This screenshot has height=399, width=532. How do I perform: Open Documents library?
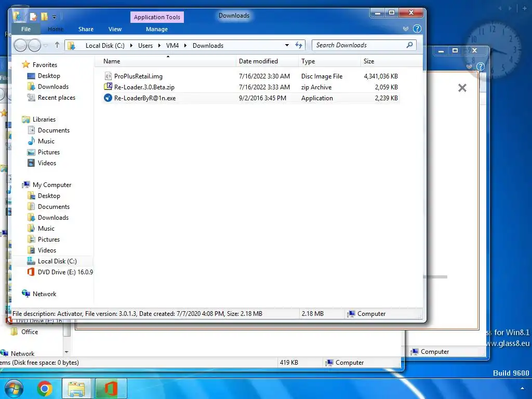pos(54,130)
